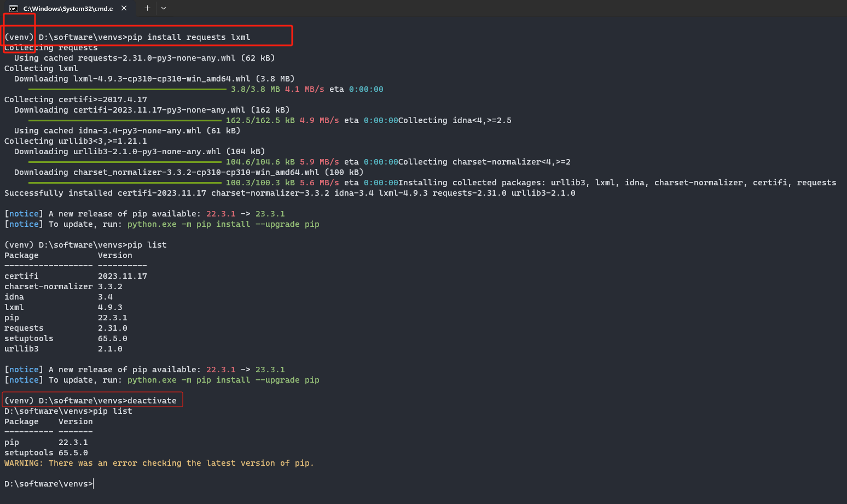Click the 'charset-normalizer' package row

click(63, 286)
